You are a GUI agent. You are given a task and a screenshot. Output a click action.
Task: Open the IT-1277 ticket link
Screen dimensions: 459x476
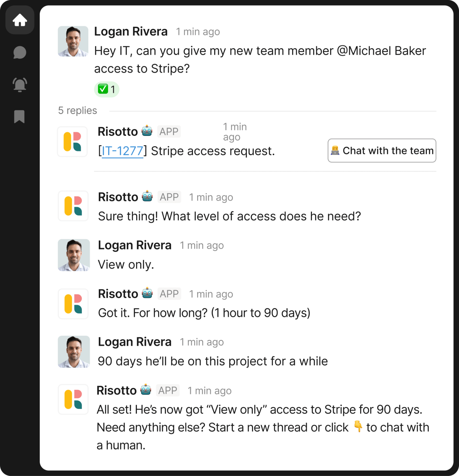122,151
